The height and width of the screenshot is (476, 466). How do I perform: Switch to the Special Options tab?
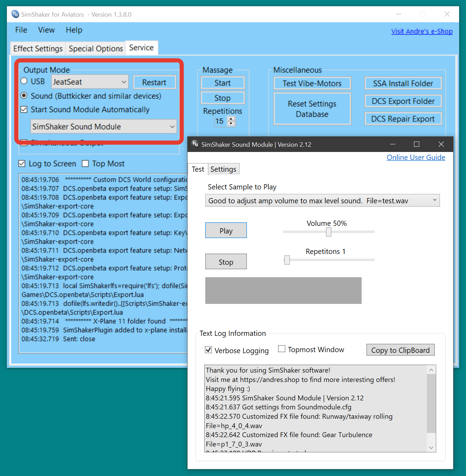tap(96, 49)
